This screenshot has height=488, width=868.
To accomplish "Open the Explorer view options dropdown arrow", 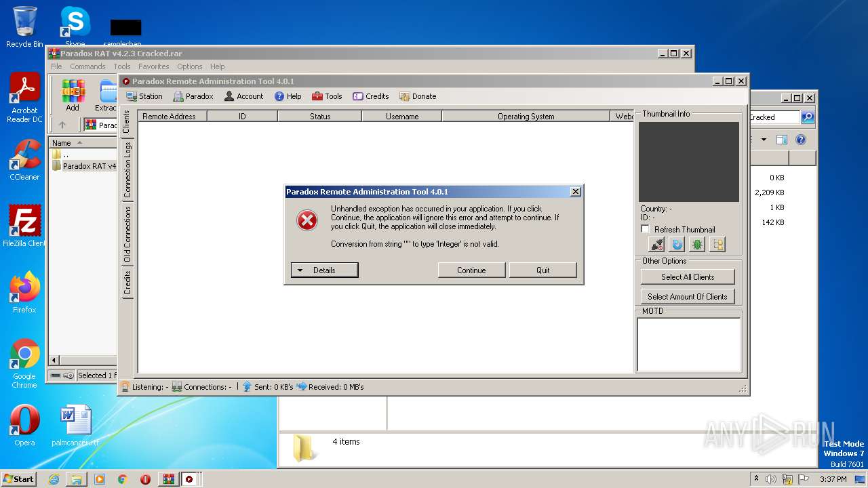I will coord(764,140).
